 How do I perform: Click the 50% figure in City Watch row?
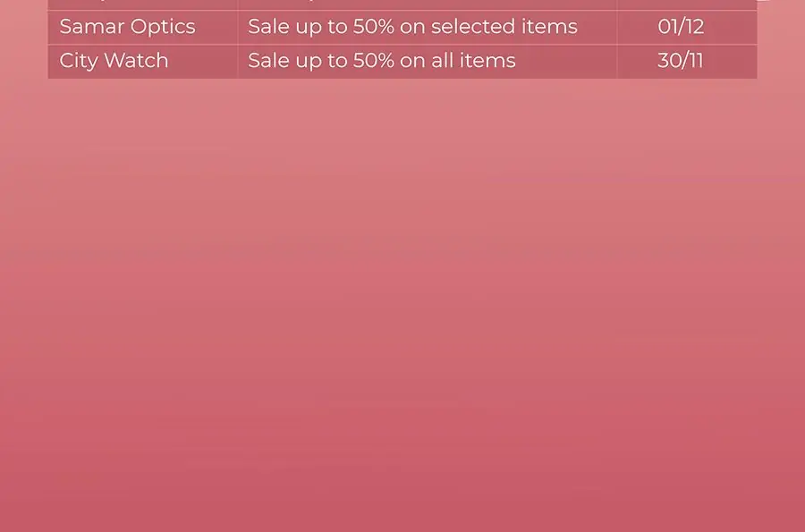click(x=373, y=61)
